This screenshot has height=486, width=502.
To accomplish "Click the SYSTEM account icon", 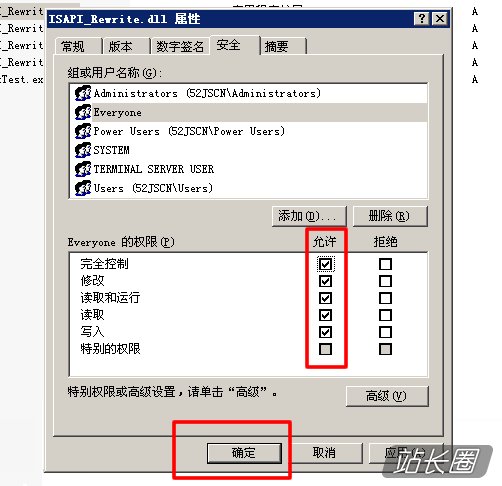I will click(x=83, y=150).
